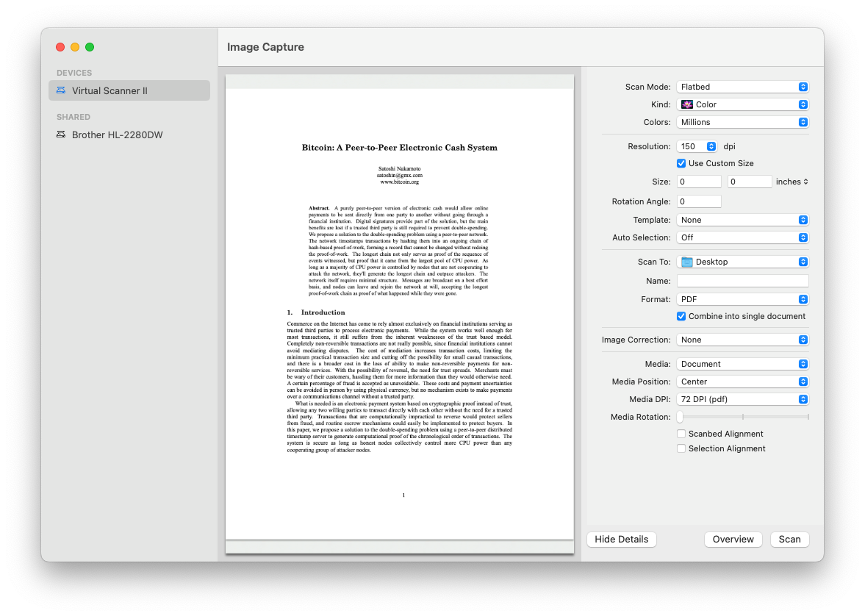The width and height of the screenshot is (865, 616).
Task: Enable Use Custom Size
Action: pos(681,163)
